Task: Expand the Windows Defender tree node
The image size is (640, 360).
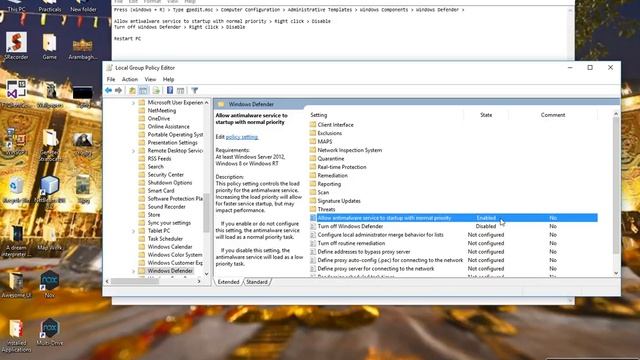Action: tap(133, 271)
